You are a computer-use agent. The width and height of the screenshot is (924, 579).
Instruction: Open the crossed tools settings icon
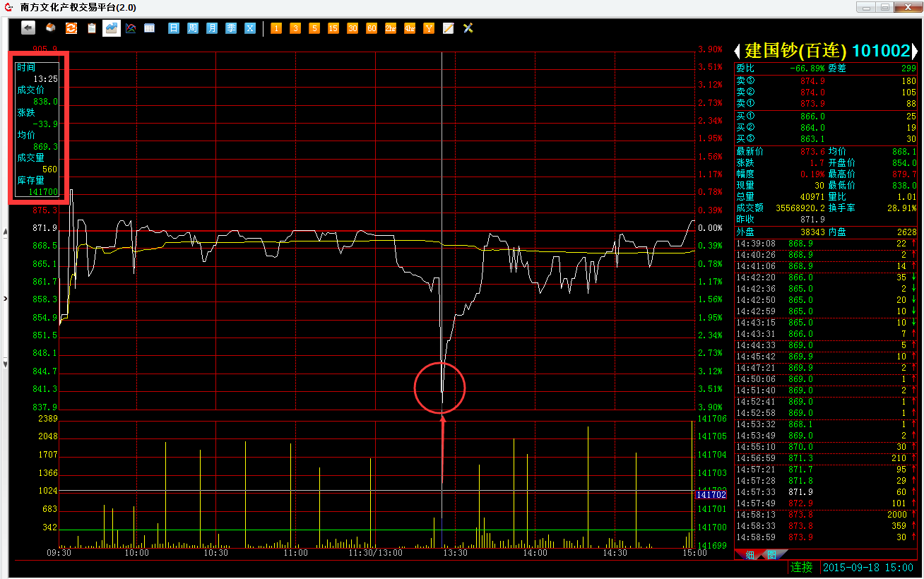click(x=468, y=28)
